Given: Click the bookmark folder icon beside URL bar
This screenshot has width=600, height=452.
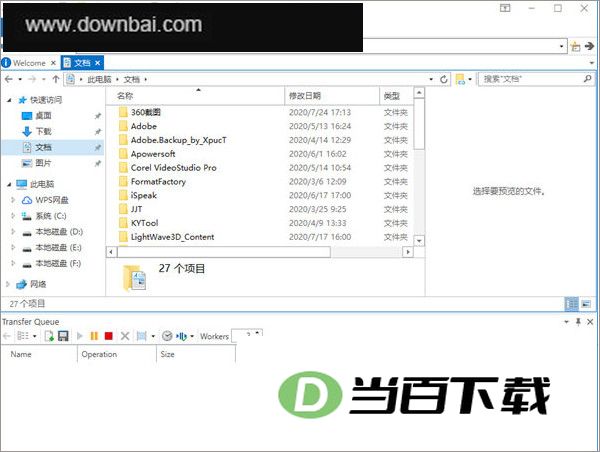Looking at the screenshot, I should pyautogui.click(x=575, y=46).
